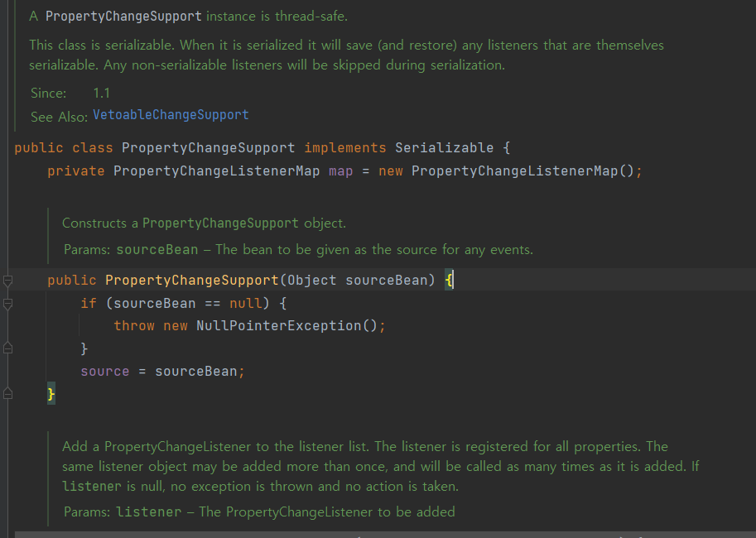The image size is (756, 538).
Task: Click 'Add a PropertyChangeListener' doc text
Action: [156, 447]
